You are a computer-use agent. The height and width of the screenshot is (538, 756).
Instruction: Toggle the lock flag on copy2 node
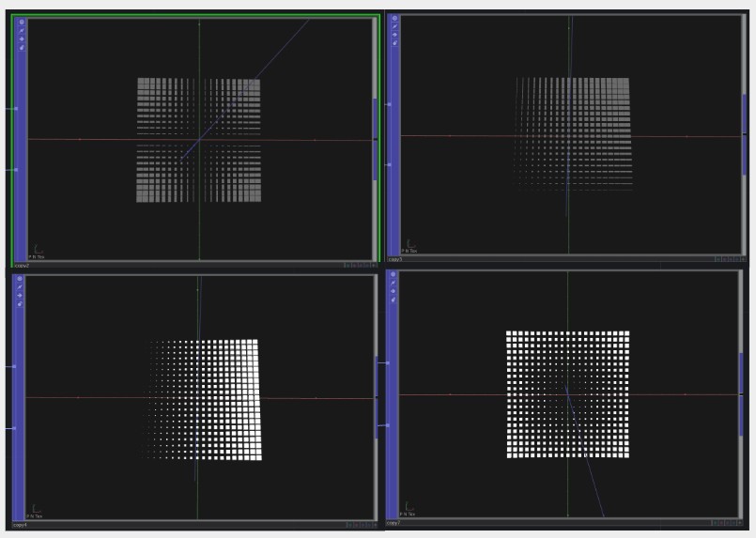[22, 47]
